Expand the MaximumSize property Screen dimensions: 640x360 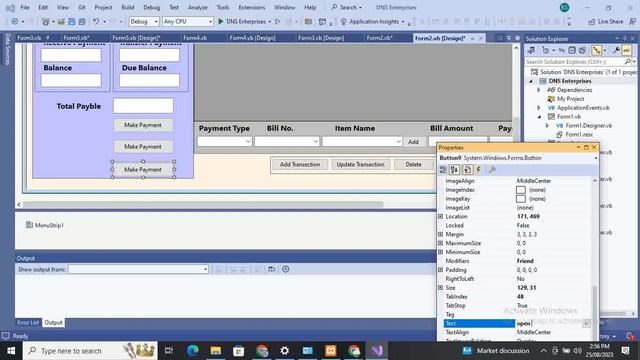point(440,243)
